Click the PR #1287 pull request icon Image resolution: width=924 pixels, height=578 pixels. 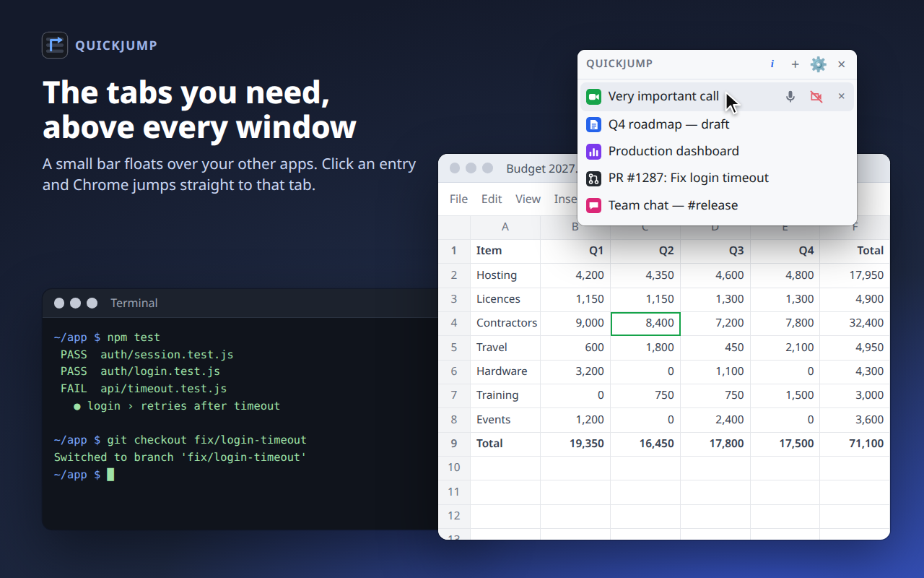coord(593,178)
